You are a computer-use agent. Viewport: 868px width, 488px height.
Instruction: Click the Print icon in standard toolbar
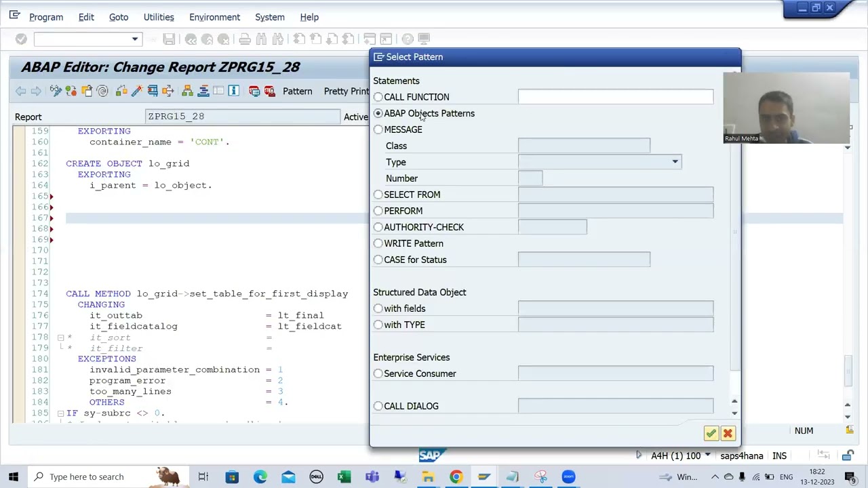pos(245,39)
